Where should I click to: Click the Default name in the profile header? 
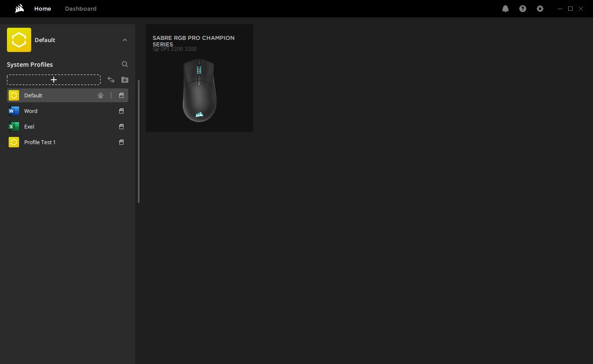(45, 40)
